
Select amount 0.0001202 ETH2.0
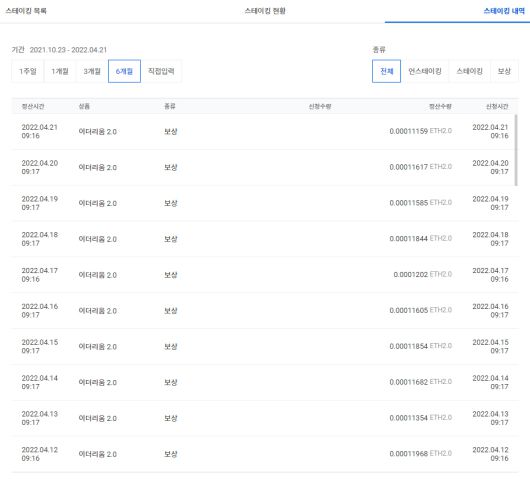pos(423,274)
